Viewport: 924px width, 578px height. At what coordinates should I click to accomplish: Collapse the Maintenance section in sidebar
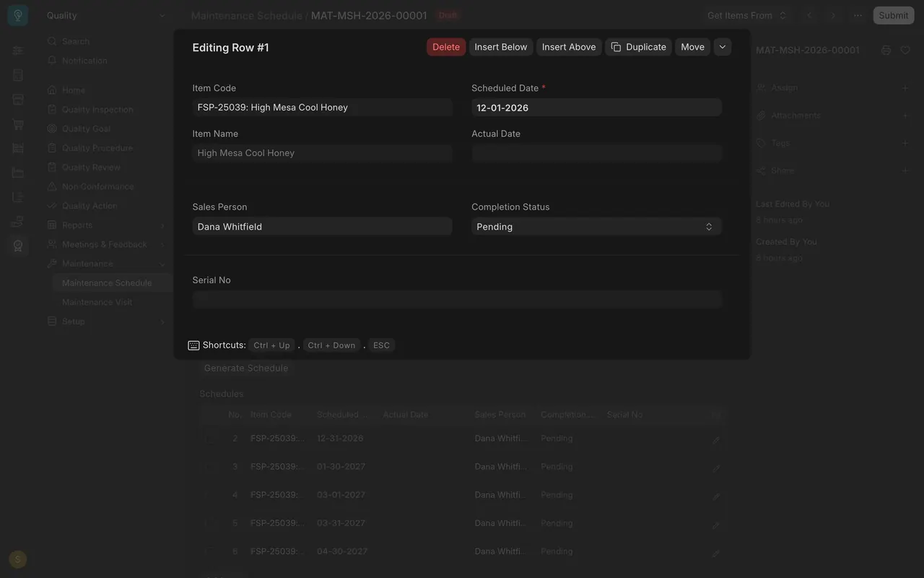(x=162, y=264)
